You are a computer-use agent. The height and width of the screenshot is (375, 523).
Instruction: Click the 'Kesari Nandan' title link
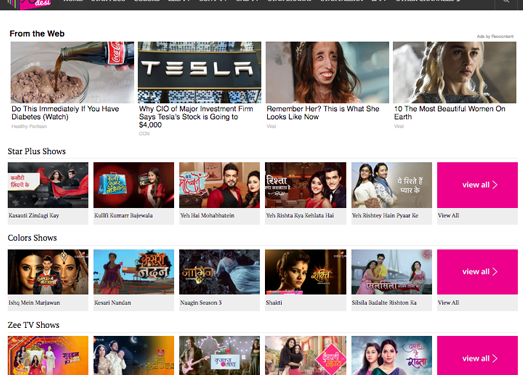pyautogui.click(x=113, y=303)
